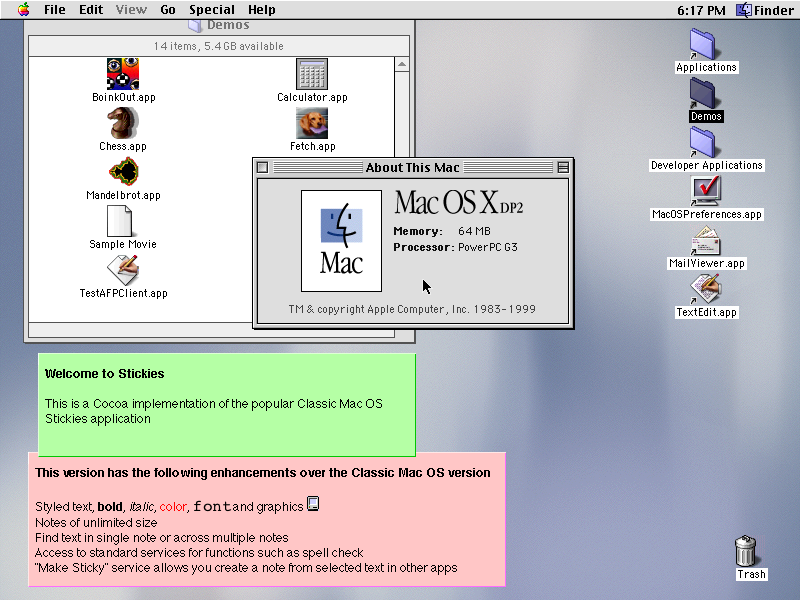
Task: Open the Developer Applications folder
Action: tap(705, 142)
